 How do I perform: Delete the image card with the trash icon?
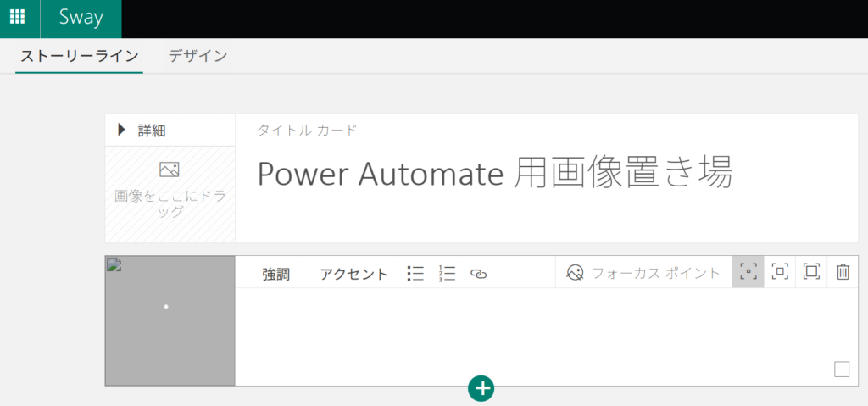tap(843, 272)
